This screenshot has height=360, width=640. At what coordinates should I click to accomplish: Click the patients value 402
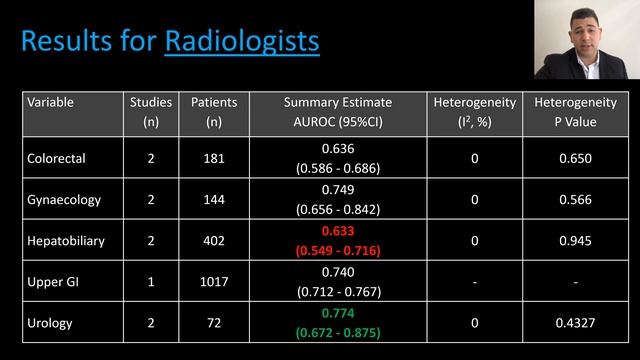pyautogui.click(x=214, y=241)
